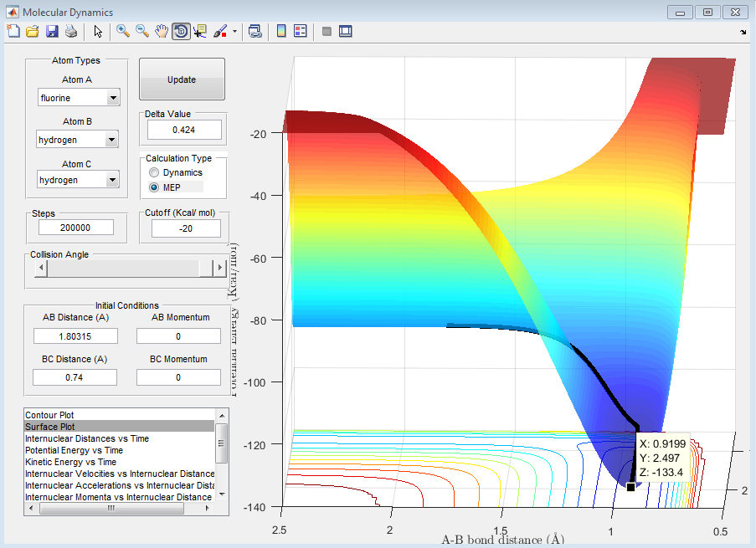Save the figure using the floppy disk icon
Viewport: 756px width, 548px height.
(52, 31)
